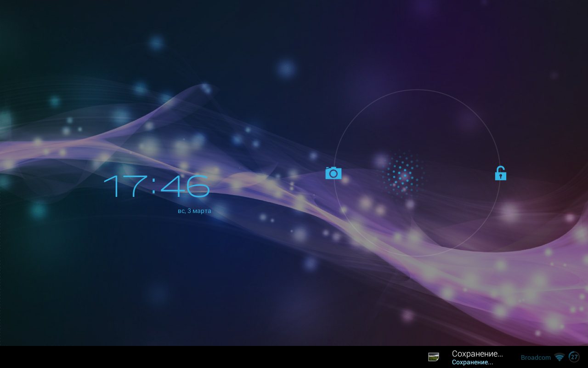Click the bottom edge of the unlock ring
Screen dimensions: 588x368
pos(417,256)
